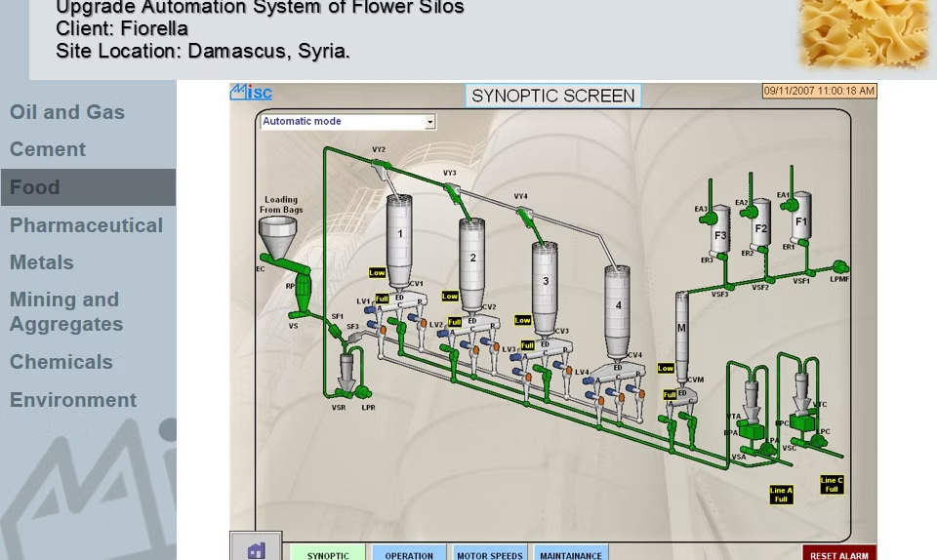Open the Oil and Gas section link
Viewport: 937px width, 560px height.
point(67,112)
